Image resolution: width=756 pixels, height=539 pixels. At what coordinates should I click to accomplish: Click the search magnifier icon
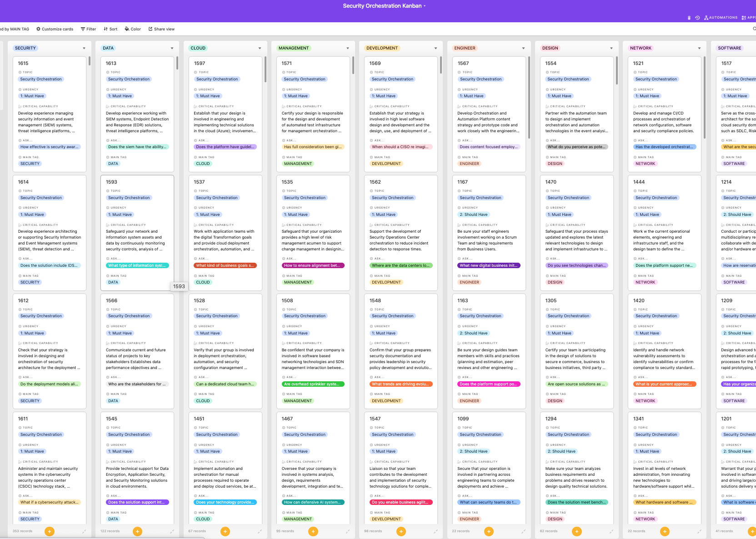754,29
